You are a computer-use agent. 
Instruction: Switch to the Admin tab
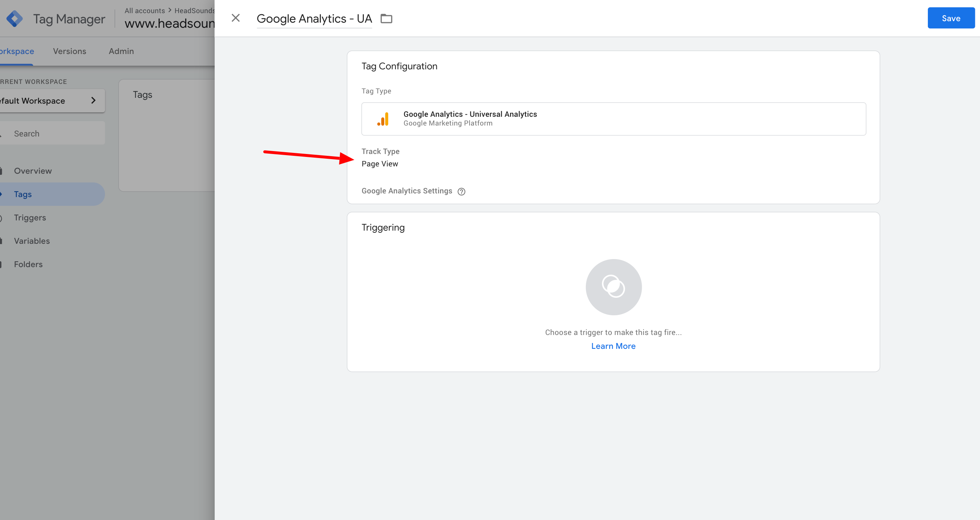[x=121, y=51]
